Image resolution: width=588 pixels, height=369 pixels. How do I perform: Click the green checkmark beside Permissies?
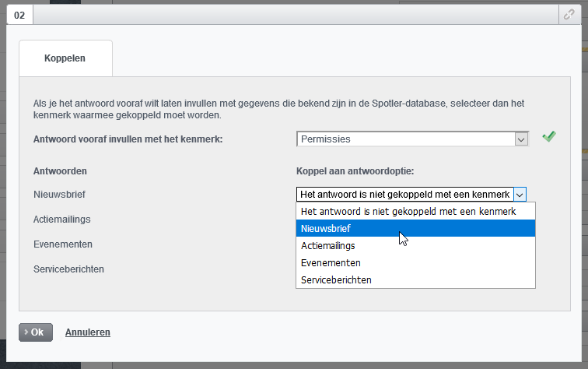click(x=549, y=137)
